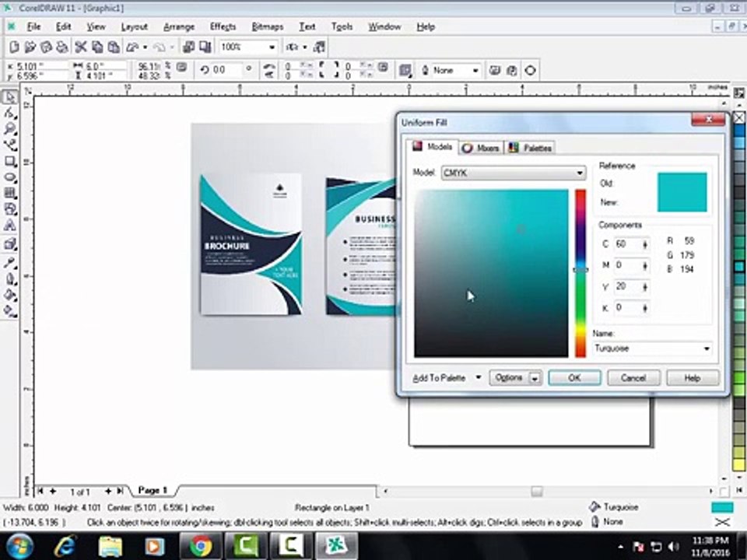Select the Pick tool in the toolbox

click(10, 97)
